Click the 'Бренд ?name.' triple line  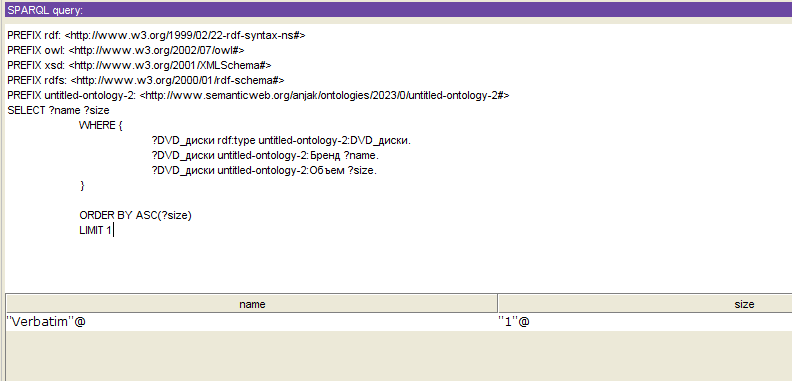tap(265, 155)
